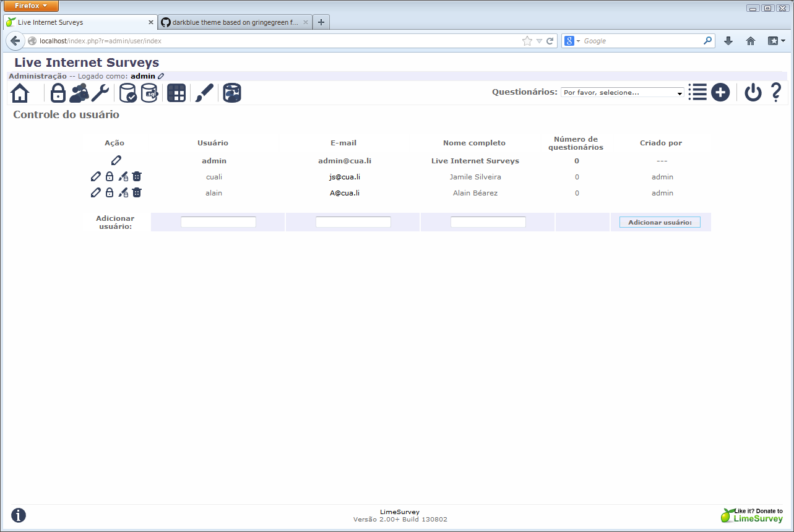Open the SQL database backup icon
The image size is (794, 532).
point(150,93)
